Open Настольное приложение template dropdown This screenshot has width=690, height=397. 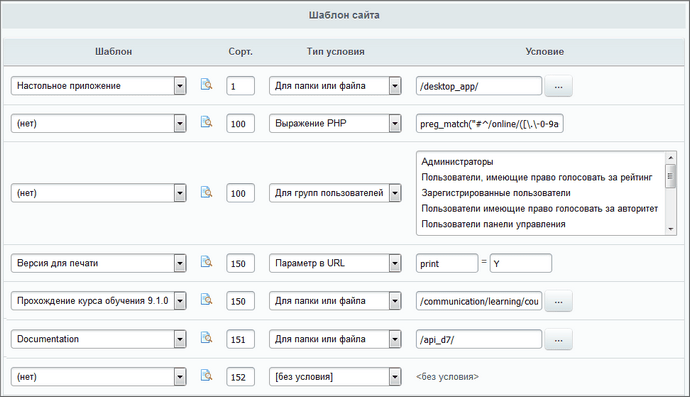point(99,86)
